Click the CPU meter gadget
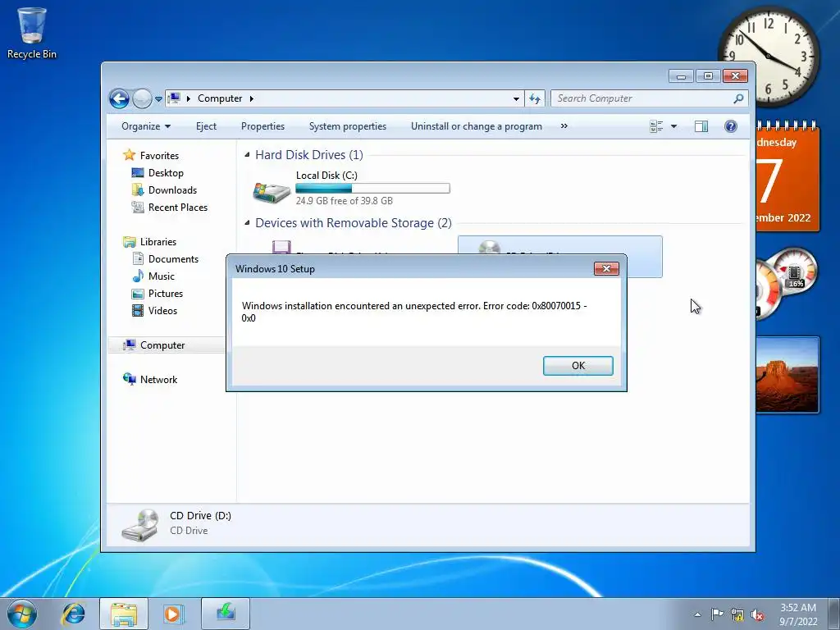The height and width of the screenshot is (630, 840). click(787, 282)
